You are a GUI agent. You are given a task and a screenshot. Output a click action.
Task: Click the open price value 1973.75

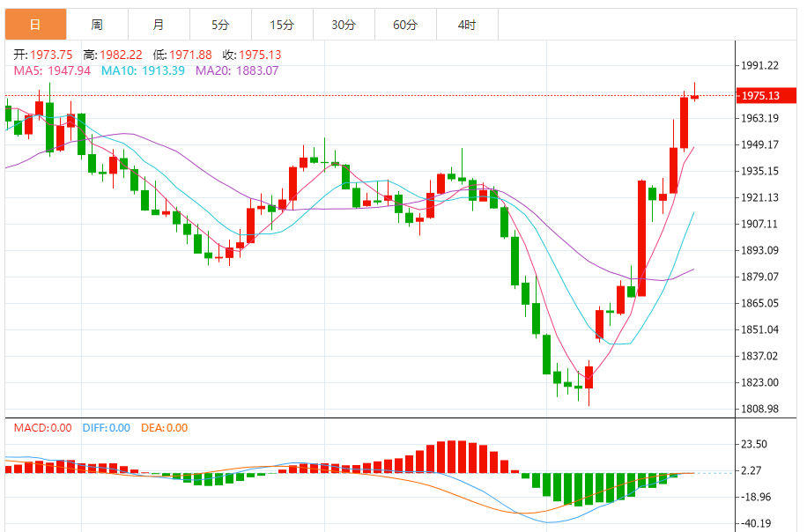[51, 55]
